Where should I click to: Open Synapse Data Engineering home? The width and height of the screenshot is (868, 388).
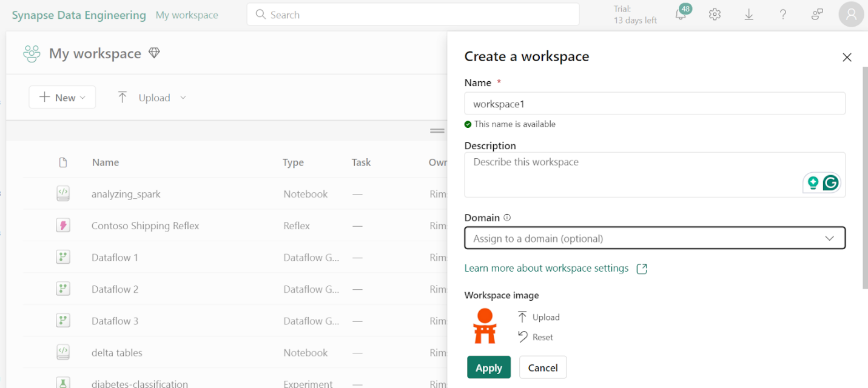pyautogui.click(x=78, y=15)
